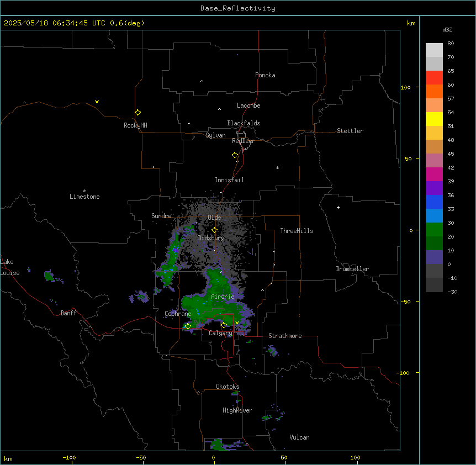Click the Base_Reflectivity title
The width and height of the screenshot is (476, 465).
[x=238, y=8]
